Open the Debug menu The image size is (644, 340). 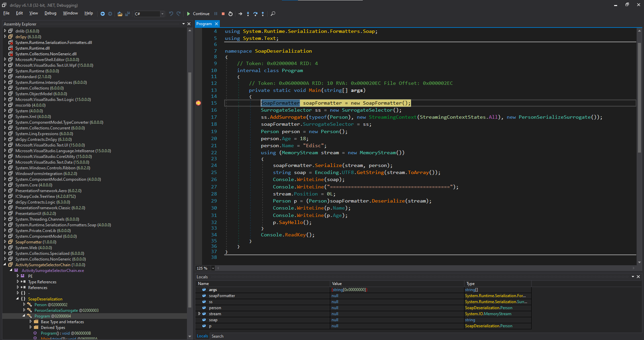(50, 13)
